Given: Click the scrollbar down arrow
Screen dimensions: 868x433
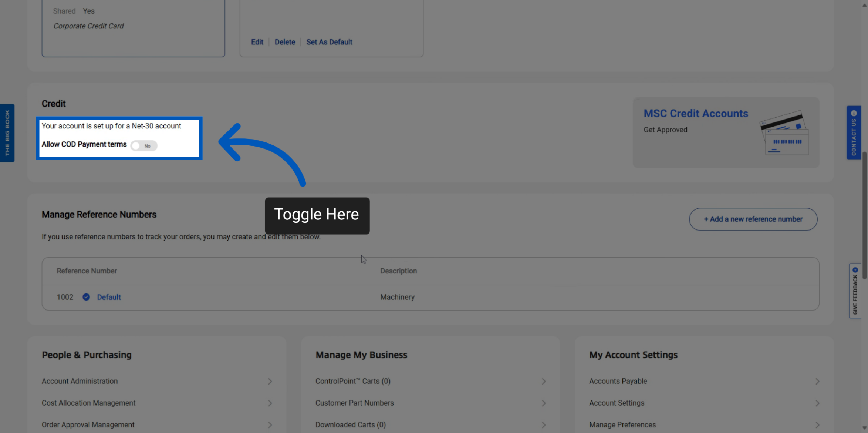Looking at the screenshot, I should point(864,428).
